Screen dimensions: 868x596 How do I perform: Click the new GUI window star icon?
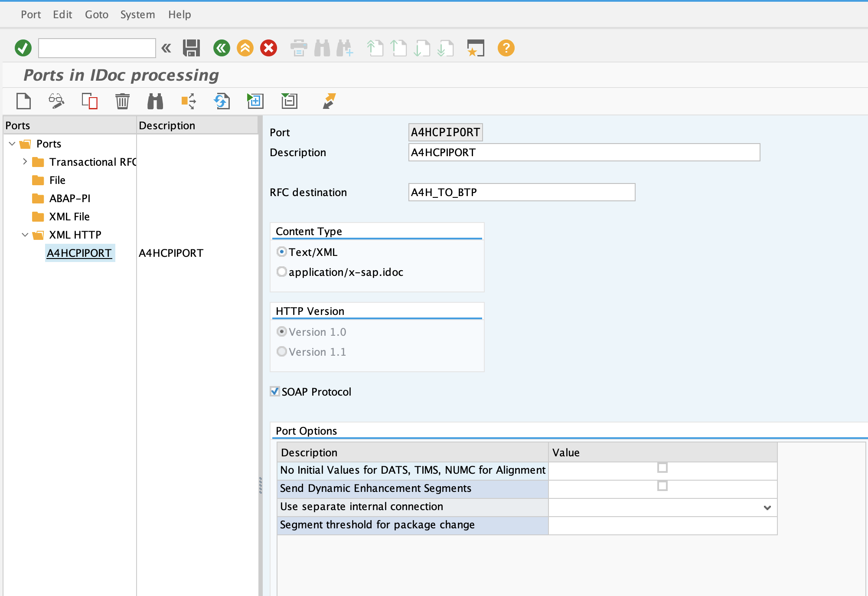tap(476, 48)
